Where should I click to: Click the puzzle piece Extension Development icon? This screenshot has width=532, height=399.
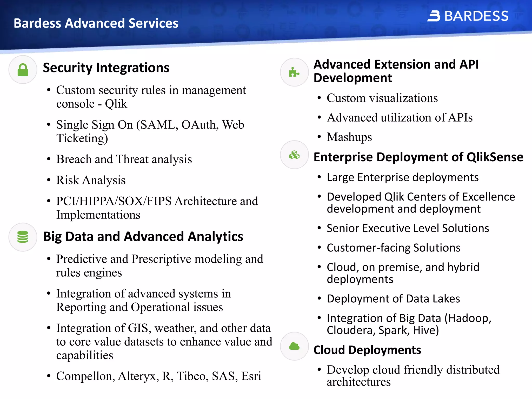pos(294,72)
